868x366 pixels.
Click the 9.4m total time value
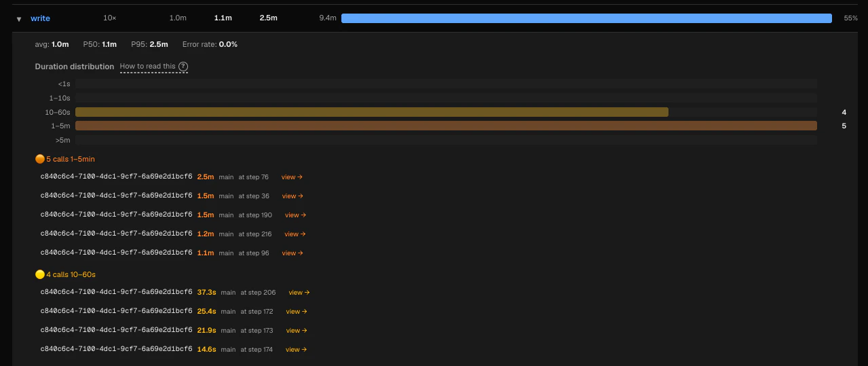(x=328, y=18)
